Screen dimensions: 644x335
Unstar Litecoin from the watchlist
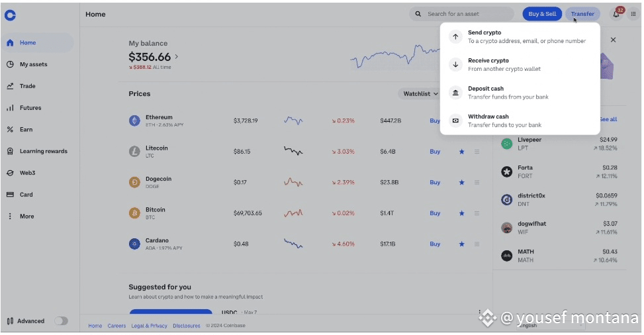click(462, 152)
